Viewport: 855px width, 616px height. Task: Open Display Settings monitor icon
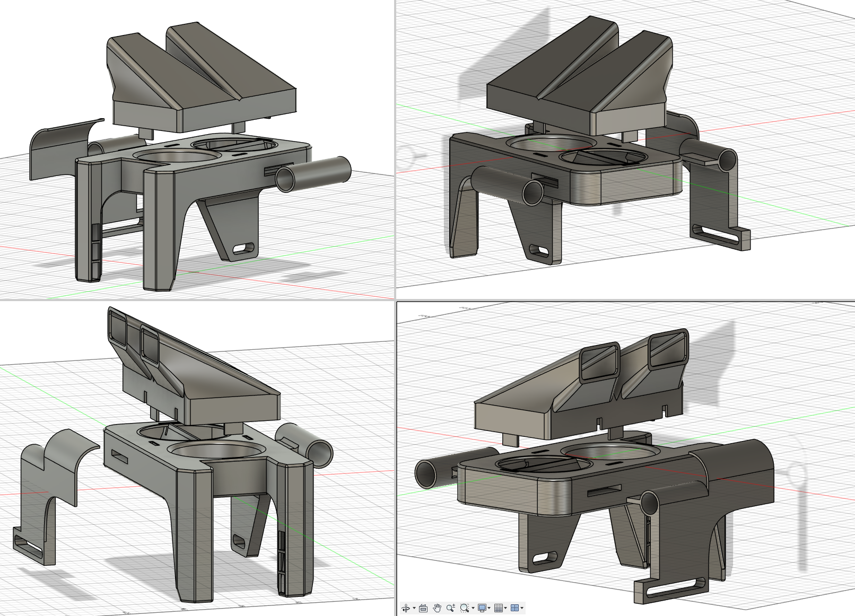[x=482, y=608]
